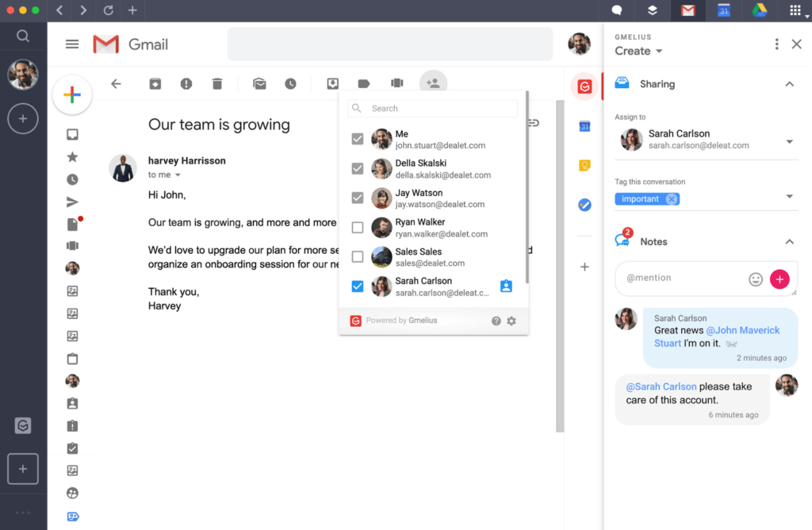This screenshot has height=530, width=812.
Task: Collapse the Sharing section
Action: pos(790,84)
